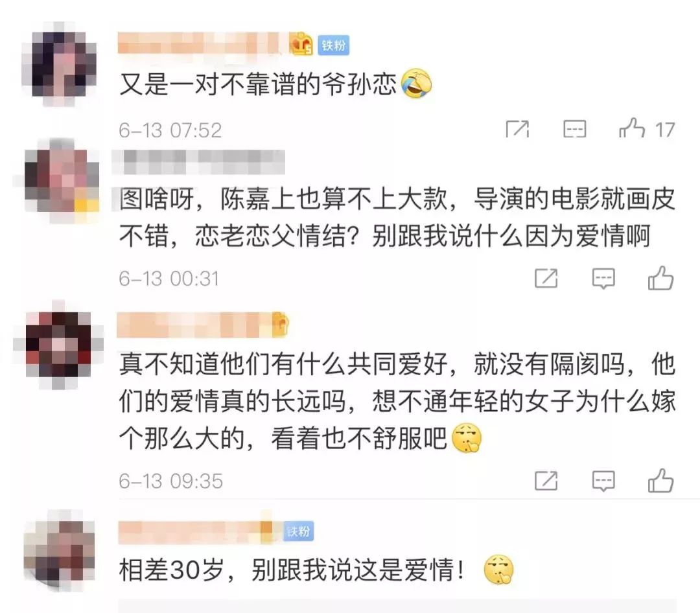Click the like count 17
The image size is (700, 613).
pyautogui.click(x=665, y=130)
